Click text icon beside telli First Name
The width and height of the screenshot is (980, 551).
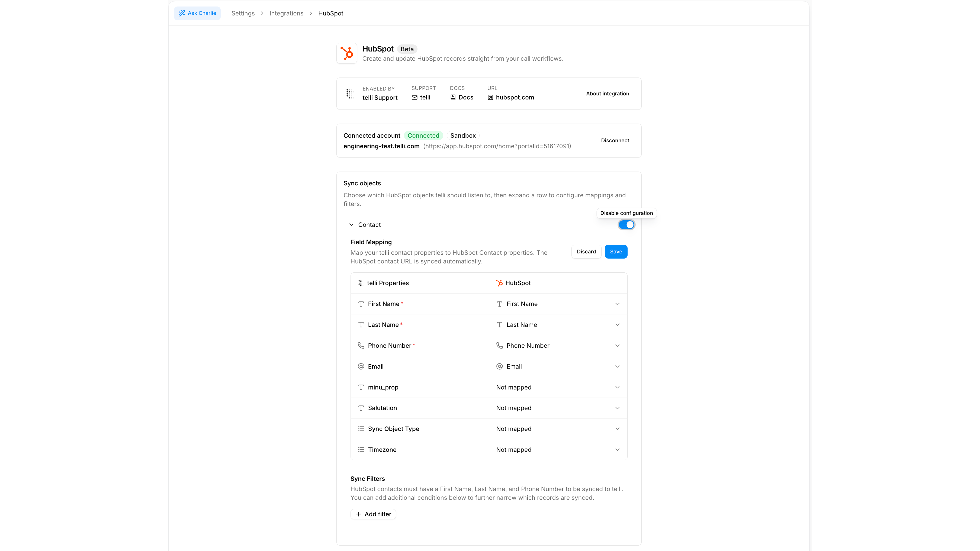click(361, 304)
